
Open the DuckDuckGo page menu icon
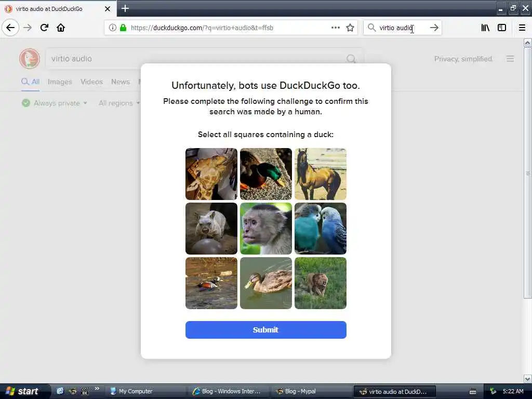coord(510,59)
